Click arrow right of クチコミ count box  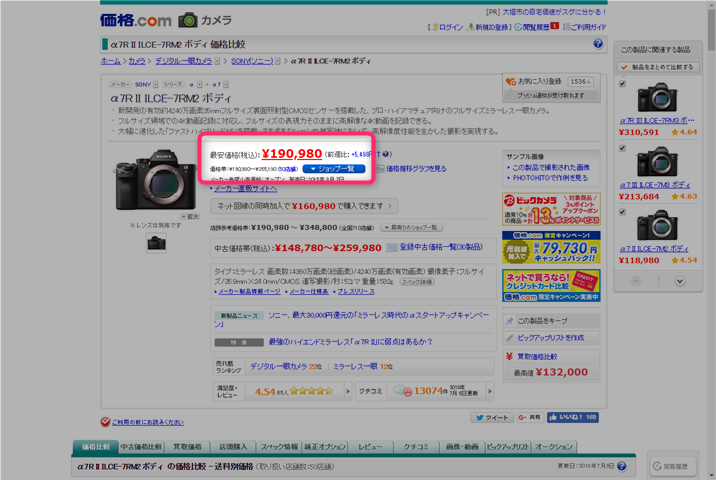(x=490, y=391)
